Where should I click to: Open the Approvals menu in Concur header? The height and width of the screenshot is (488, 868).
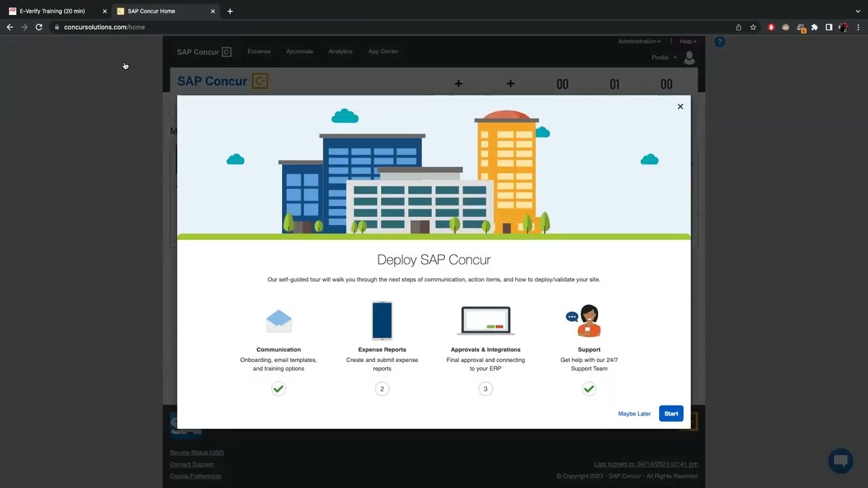(299, 52)
